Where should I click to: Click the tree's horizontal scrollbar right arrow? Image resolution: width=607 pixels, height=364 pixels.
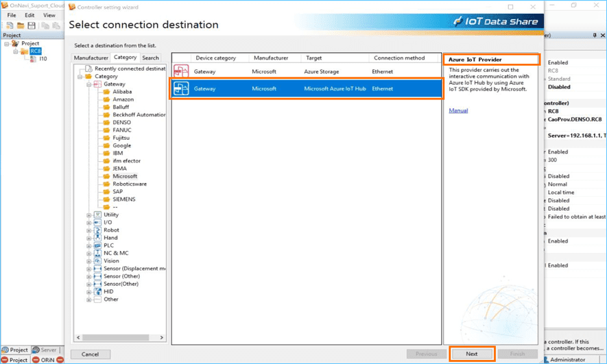point(161,338)
